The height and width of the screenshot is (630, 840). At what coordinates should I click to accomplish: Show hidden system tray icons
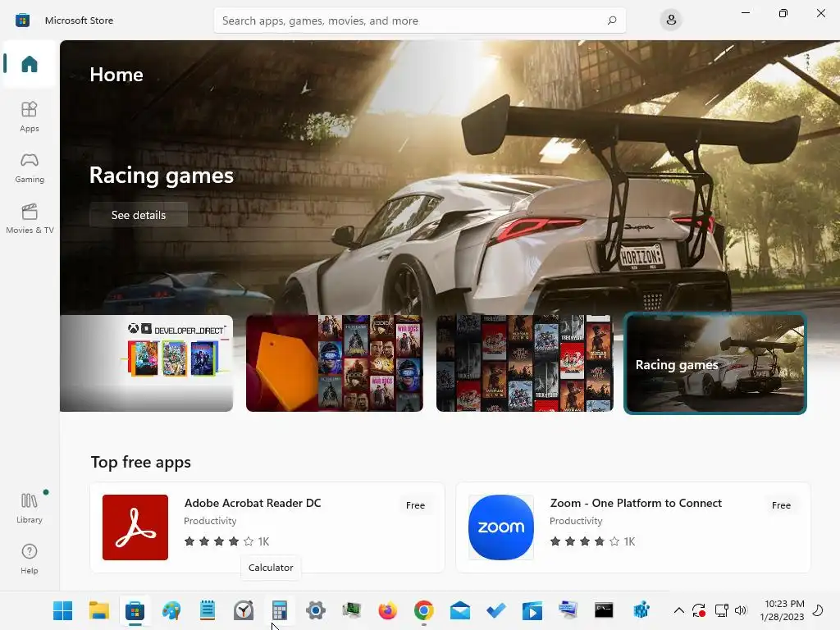(678, 610)
